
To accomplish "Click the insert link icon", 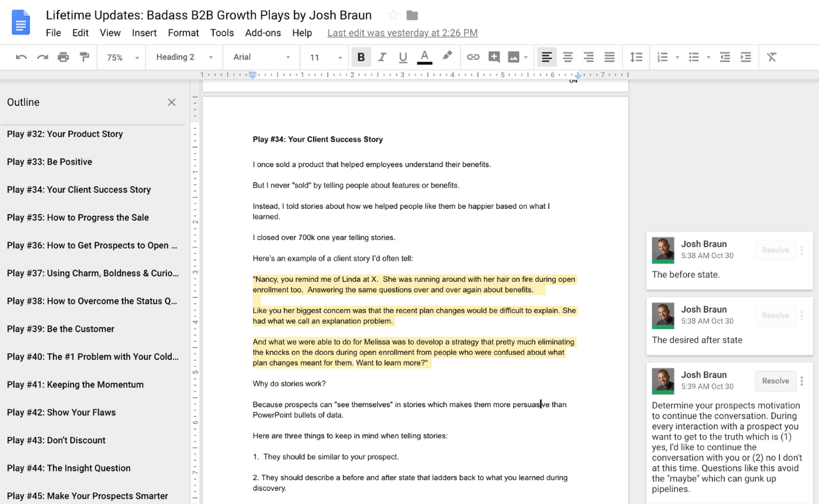I will [x=473, y=57].
